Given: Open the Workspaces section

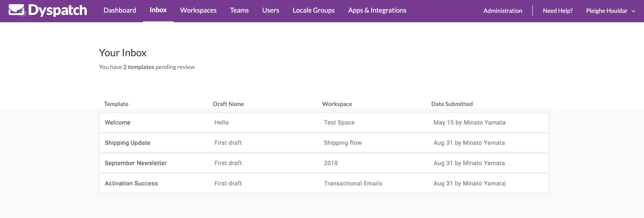Looking at the screenshot, I should pyautogui.click(x=198, y=10).
